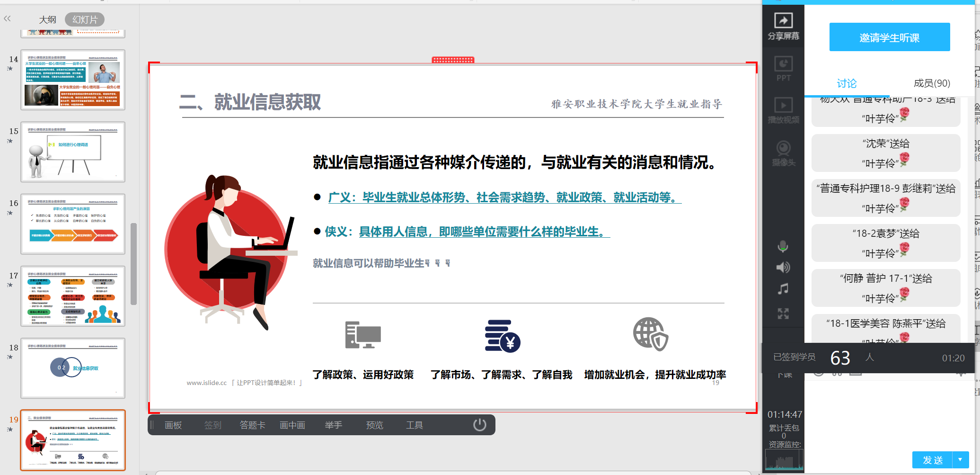Viewport: 980px width, 475px height.
Task: Open the dropdown arrow beside 发送
Action: pyautogui.click(x=960, y=460)
